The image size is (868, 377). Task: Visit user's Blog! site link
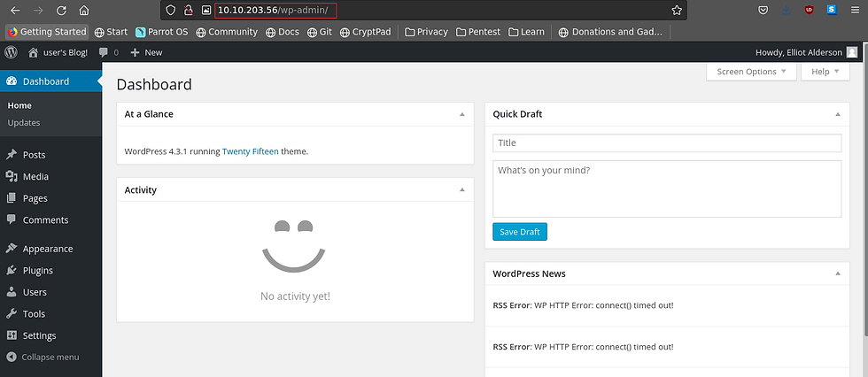pos(58,52)
